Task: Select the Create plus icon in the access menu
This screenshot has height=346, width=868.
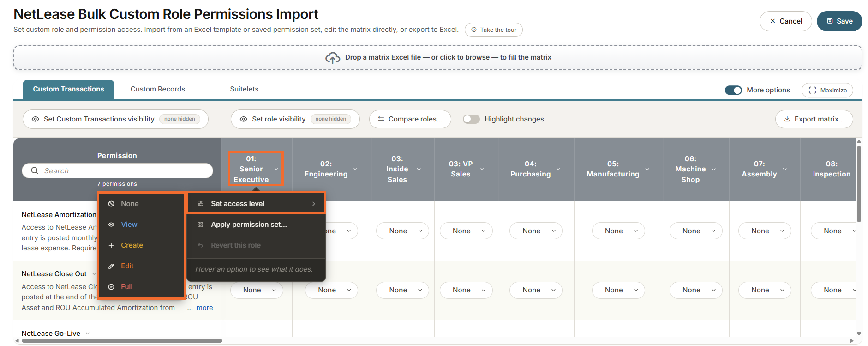Action: point(111,245)
